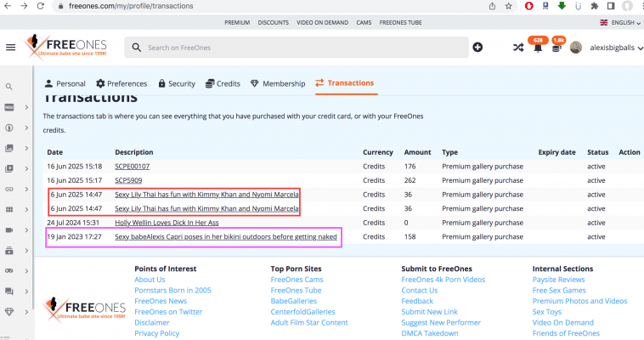644x340 pixels.
Task: Click the date 16 Jun 2025 15:18
Action: 74,167
